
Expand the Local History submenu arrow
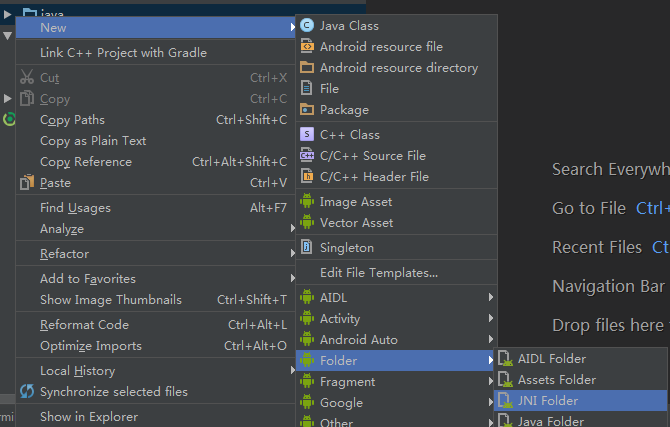pos(292,370)
